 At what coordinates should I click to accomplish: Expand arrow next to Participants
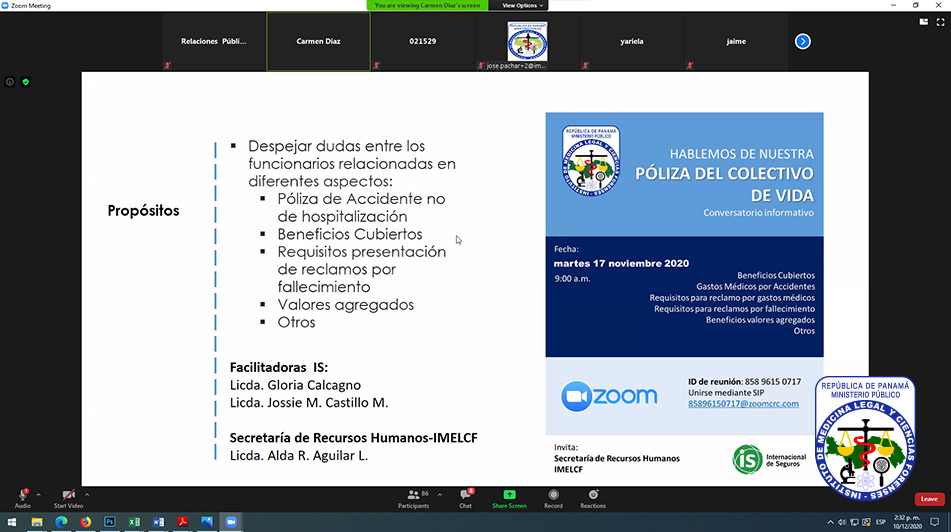coord(440,494)
